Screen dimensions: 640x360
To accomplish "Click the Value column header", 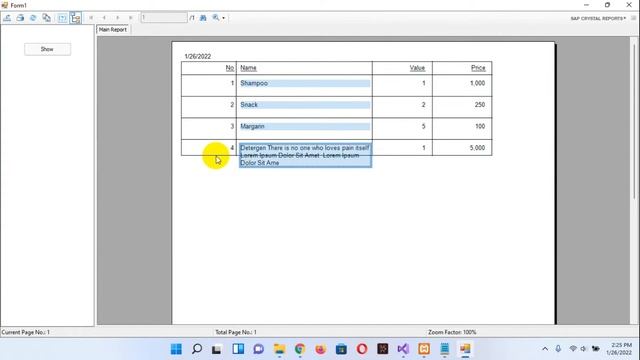I will click(x=417, y=68).
